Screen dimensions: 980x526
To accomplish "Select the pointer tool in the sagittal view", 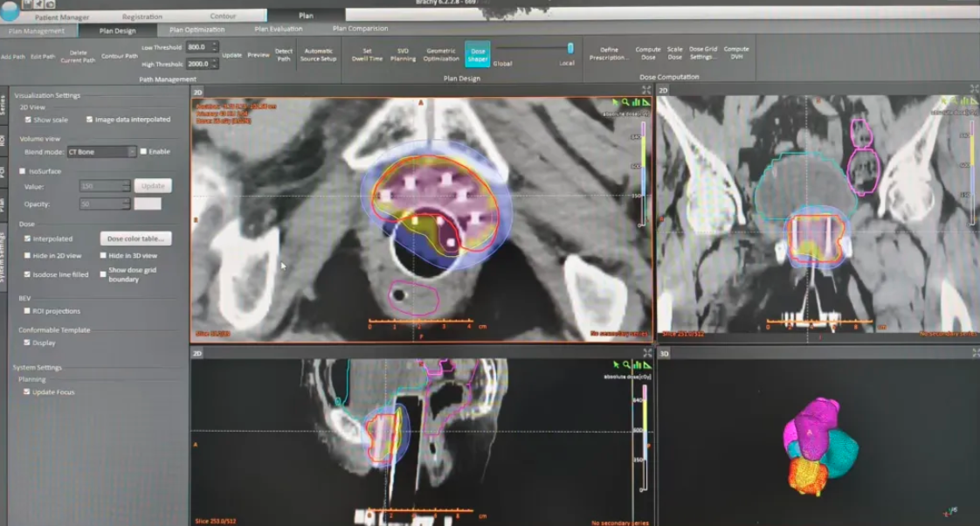I will click(x=617, y=364).
